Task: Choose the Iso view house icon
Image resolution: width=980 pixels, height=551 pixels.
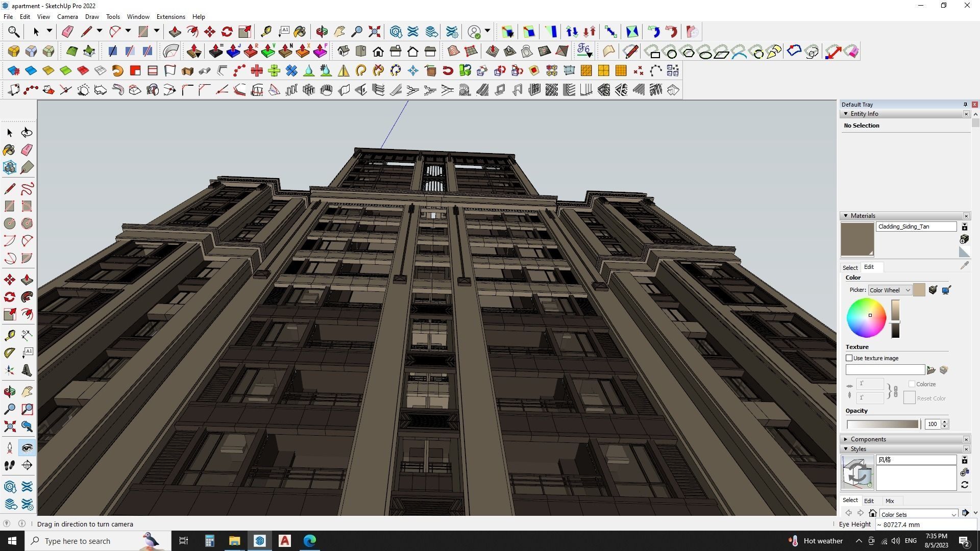Action: (x=344, y=51)
